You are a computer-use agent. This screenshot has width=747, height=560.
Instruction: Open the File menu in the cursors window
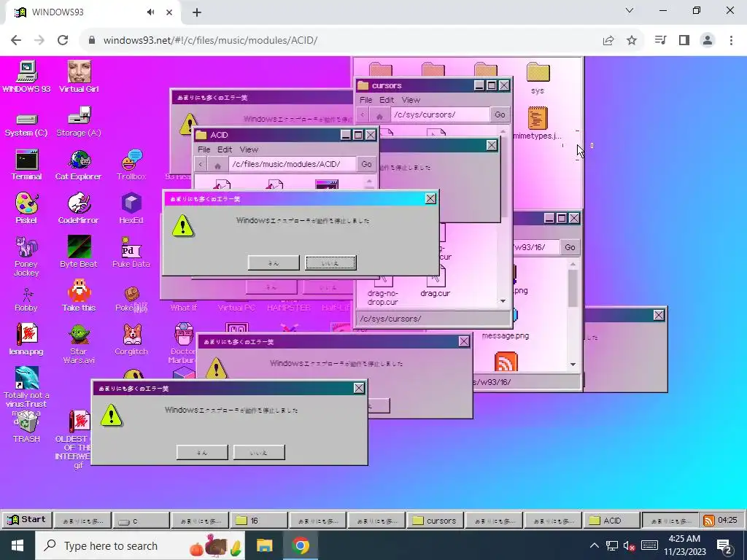[x=366, y=100]
